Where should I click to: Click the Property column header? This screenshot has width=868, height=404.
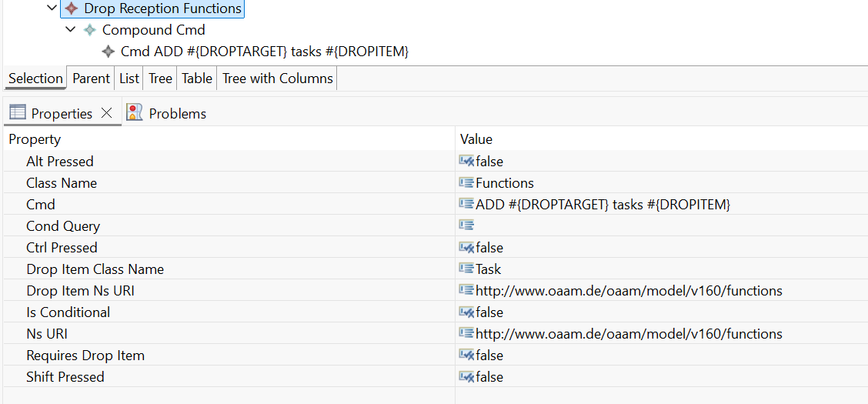35,139
